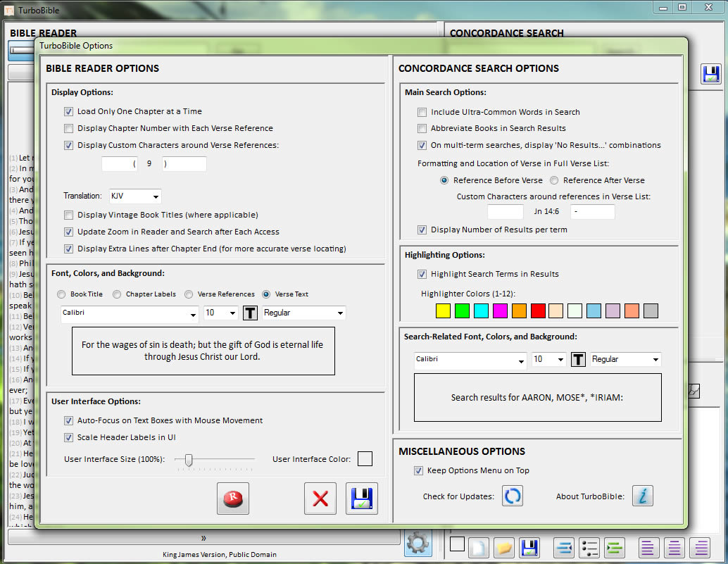The height and width of the screenshot is (564, 728).
Task: Enable Abbreviate Books in Search Results
Action: [422, 128]
